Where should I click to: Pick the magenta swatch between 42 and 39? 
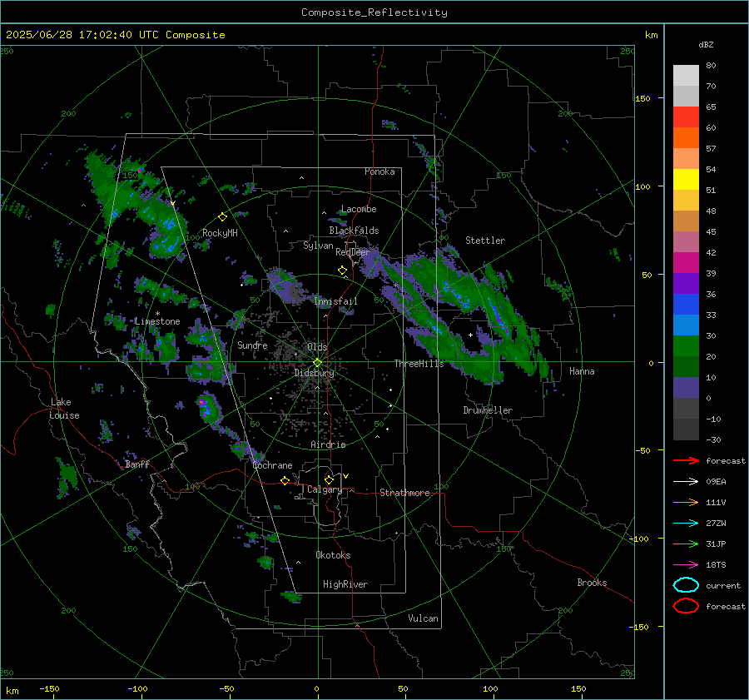tap(686, 263)
